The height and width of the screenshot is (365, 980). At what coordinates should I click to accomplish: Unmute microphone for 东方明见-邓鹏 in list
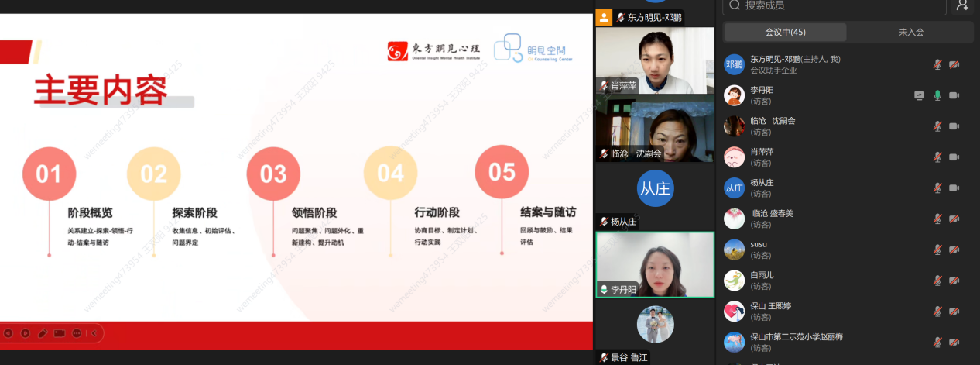point(937,64)
